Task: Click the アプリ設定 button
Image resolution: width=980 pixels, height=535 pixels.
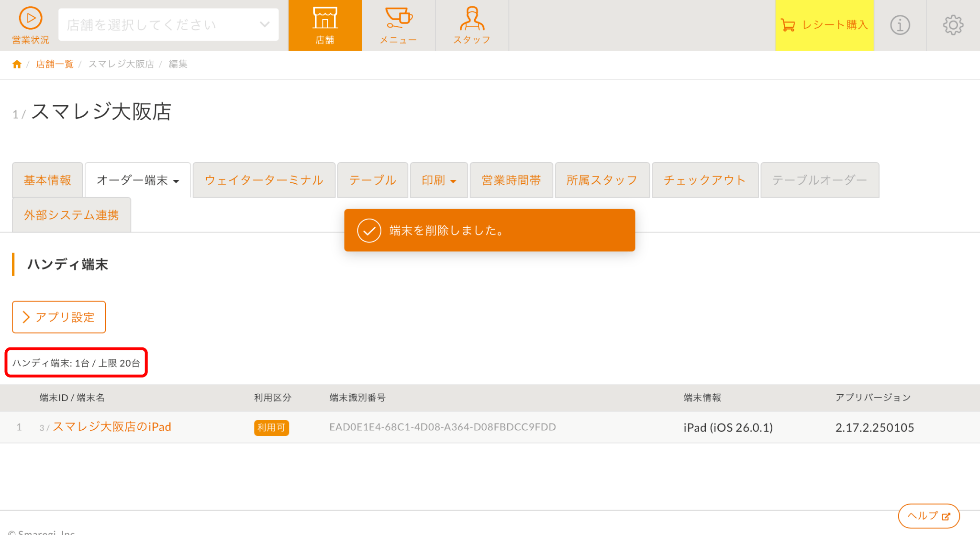Action: [x=59, y=317]
